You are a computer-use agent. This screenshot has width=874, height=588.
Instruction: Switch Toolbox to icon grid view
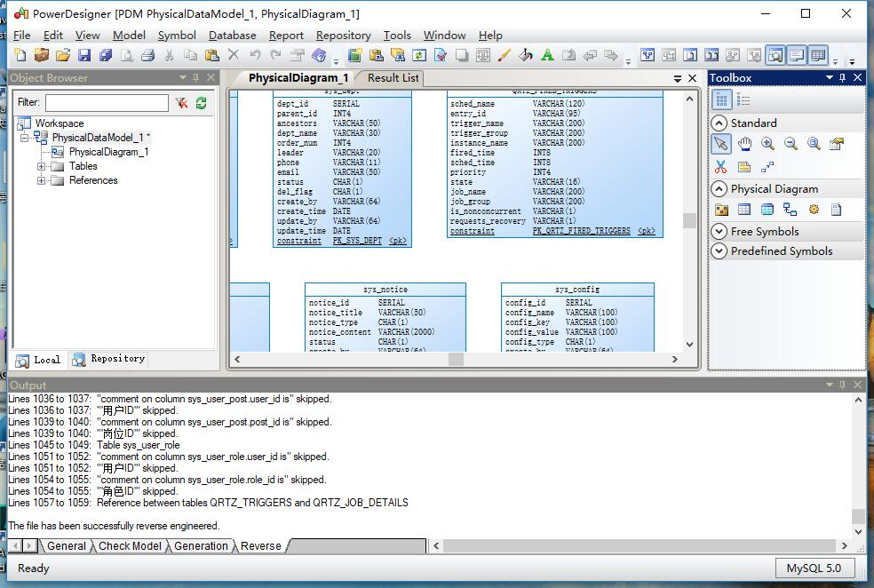[x=721, y=100]
